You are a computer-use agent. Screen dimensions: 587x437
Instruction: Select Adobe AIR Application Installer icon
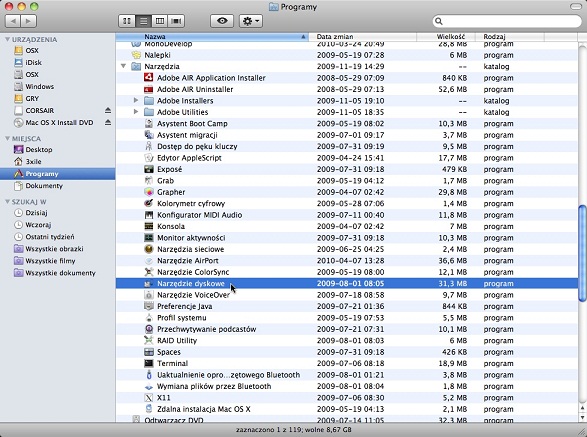[x=149, y=78]
